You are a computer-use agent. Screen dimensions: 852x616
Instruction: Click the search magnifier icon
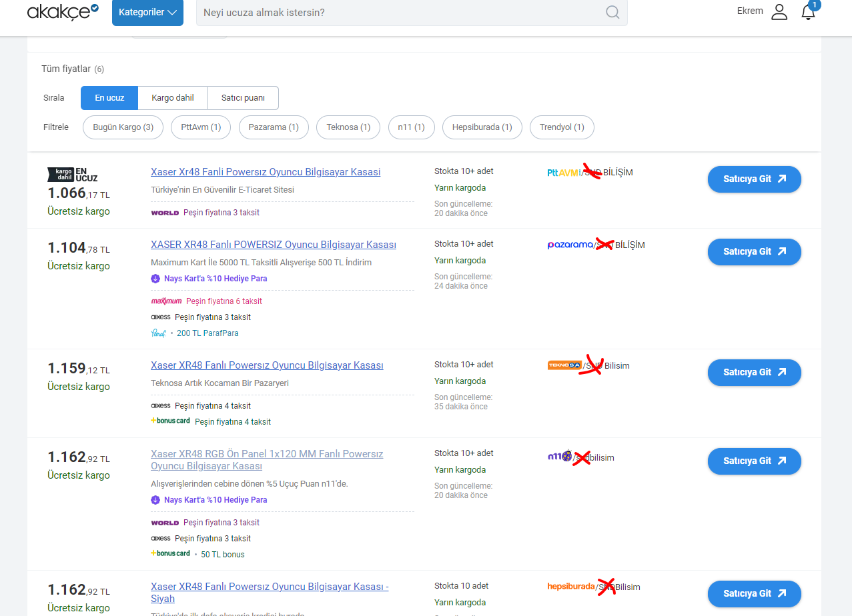(x=612, y=12)
